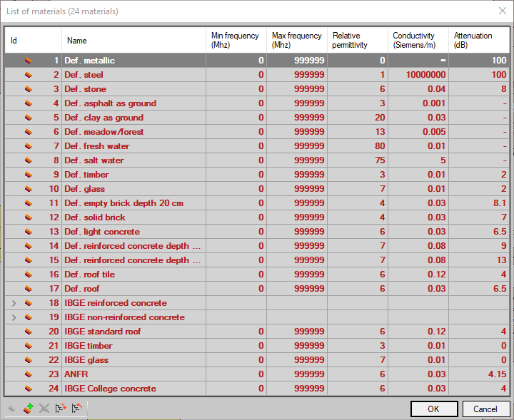The width and height of the screenshot is (514, 420).
Task: Click the grayed-out edit material icon
Action: click(12, 408)
